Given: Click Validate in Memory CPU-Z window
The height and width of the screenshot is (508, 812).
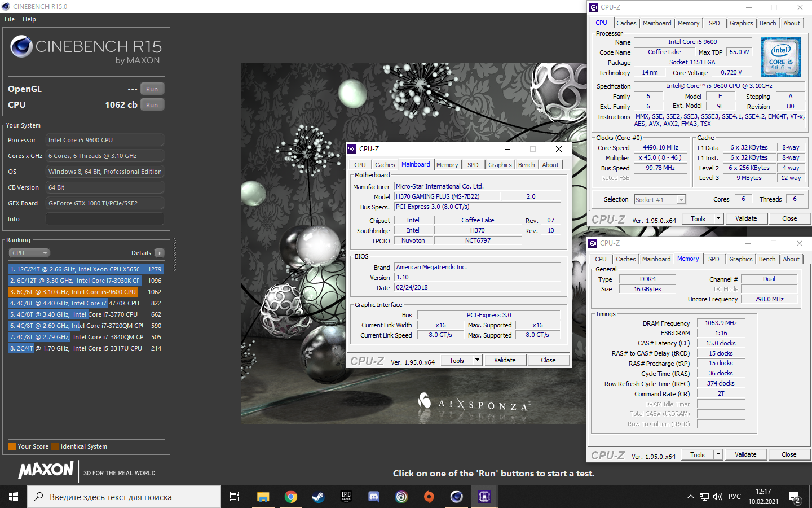Looking at the screenshot, I should click(745, 454).
